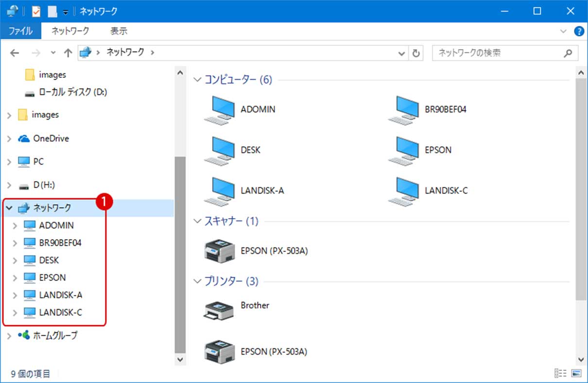Screen dimensions: 588x383
Task: Collapse the ネットワーク tree node
Action: (9, 208)
